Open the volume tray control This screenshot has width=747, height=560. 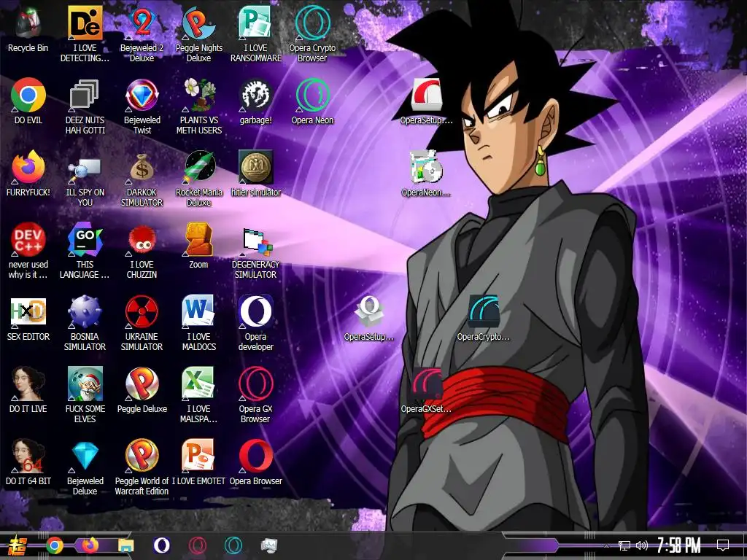pyautogui.click(x=642, y=546)
